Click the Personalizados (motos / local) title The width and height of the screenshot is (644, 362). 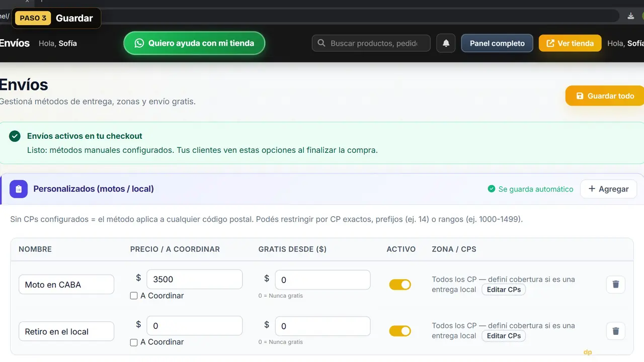click(94, 189)
